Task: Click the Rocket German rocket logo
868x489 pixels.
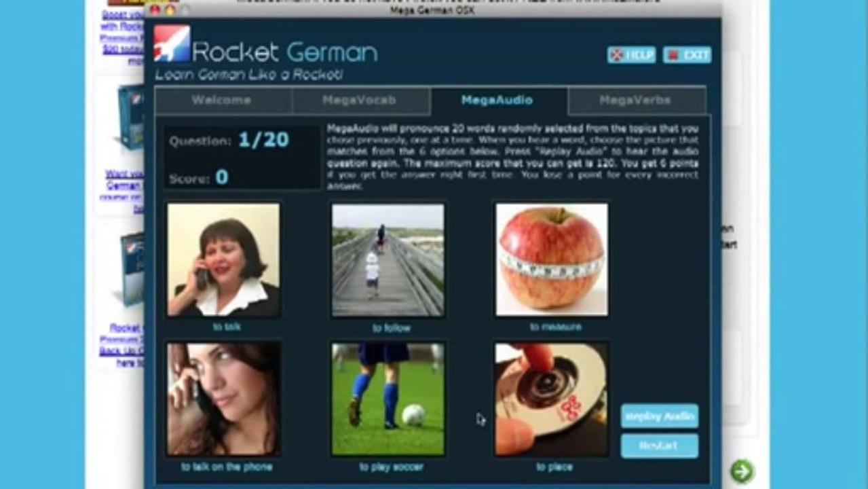Action: coord(171,43)
